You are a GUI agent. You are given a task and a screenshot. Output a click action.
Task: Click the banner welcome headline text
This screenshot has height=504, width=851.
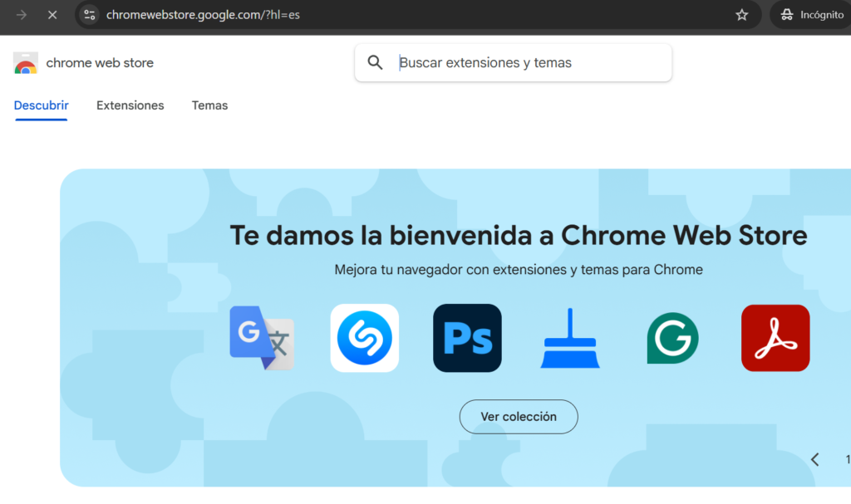point(519,236)
